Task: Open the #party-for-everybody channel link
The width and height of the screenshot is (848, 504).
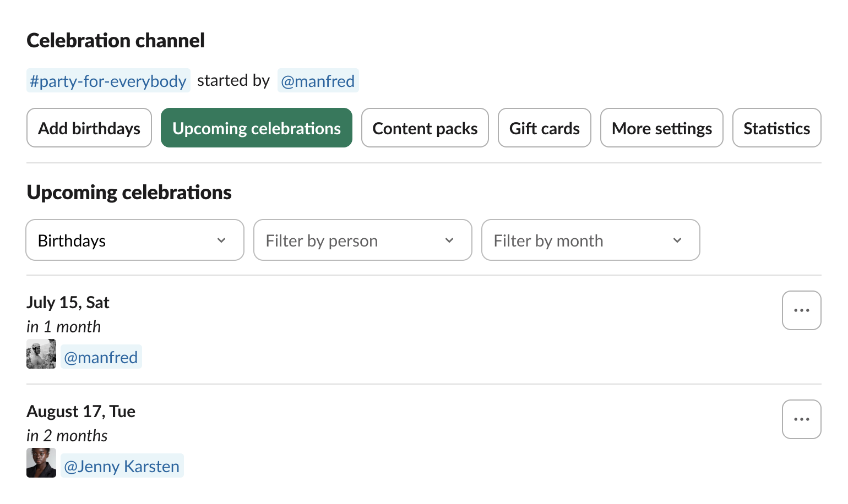Action: 108,80
